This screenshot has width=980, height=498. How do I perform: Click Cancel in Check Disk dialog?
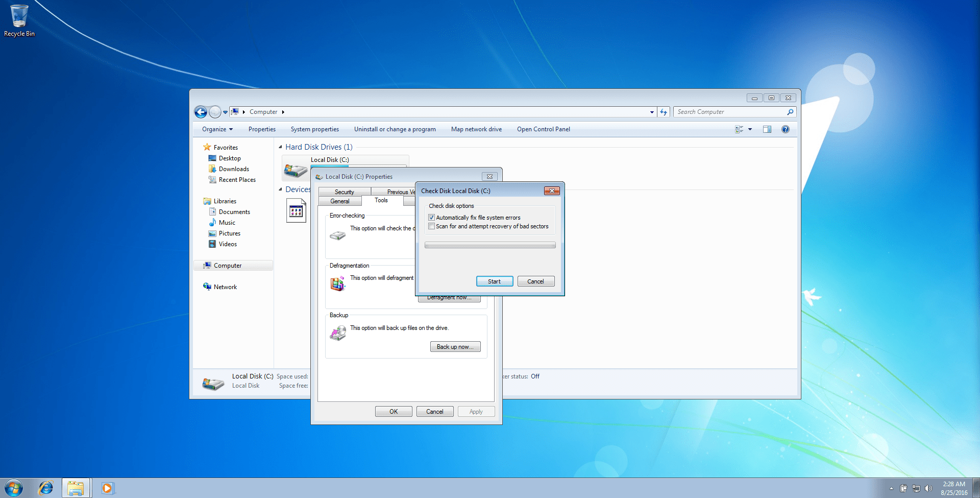(536, 281)
